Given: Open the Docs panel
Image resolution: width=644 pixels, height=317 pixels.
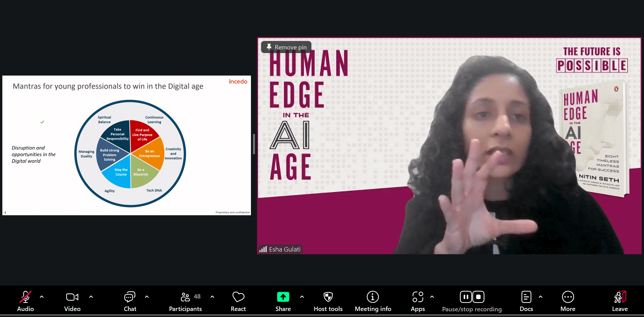Looking at the screenshot, I should coord(526,298).
